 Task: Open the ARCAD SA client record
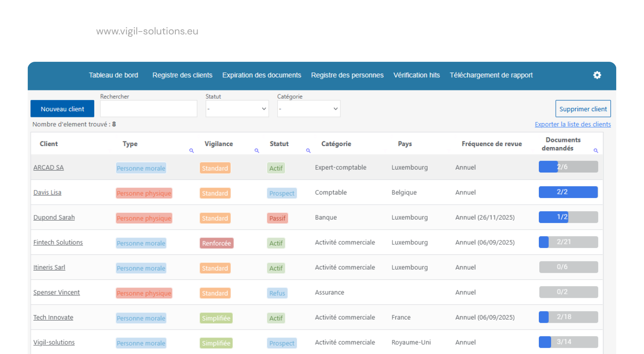pos(49,167)
